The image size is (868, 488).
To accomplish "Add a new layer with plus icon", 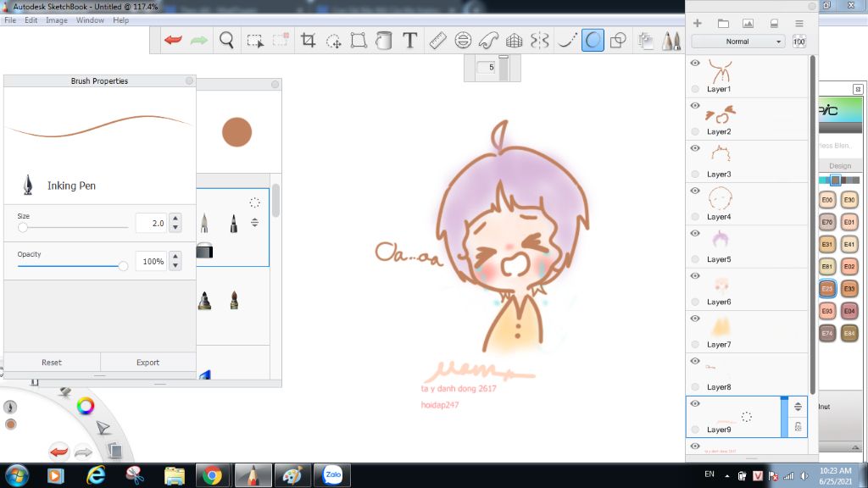I will point(698,23).
